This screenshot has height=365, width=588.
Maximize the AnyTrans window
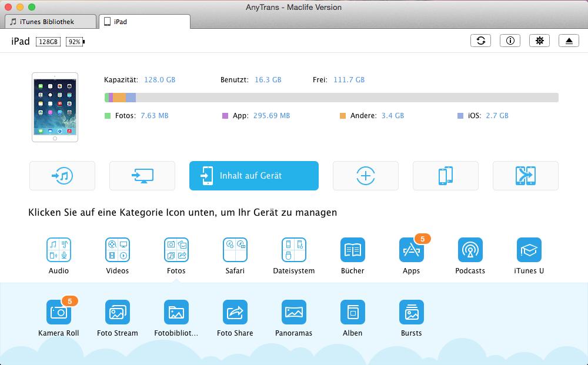point(32,7)
